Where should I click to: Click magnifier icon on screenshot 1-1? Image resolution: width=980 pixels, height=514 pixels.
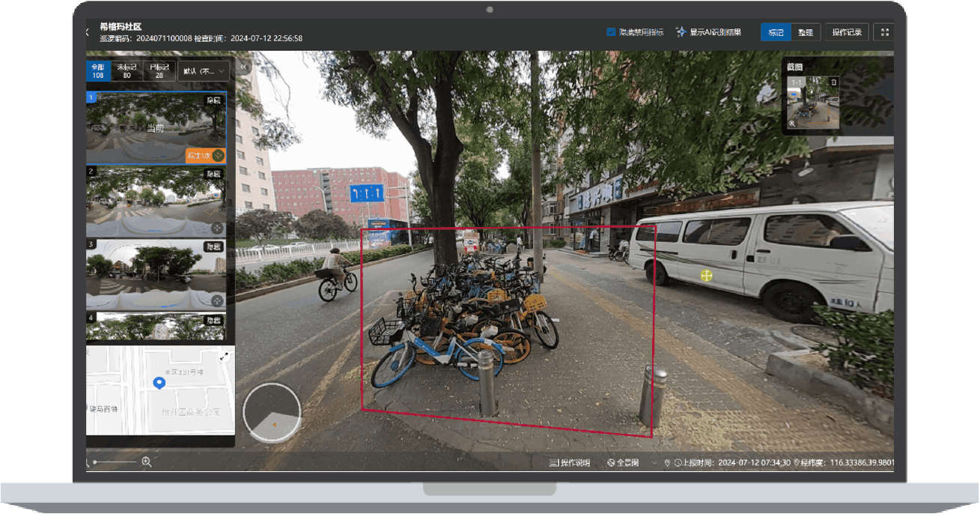(x=792, y=124)
